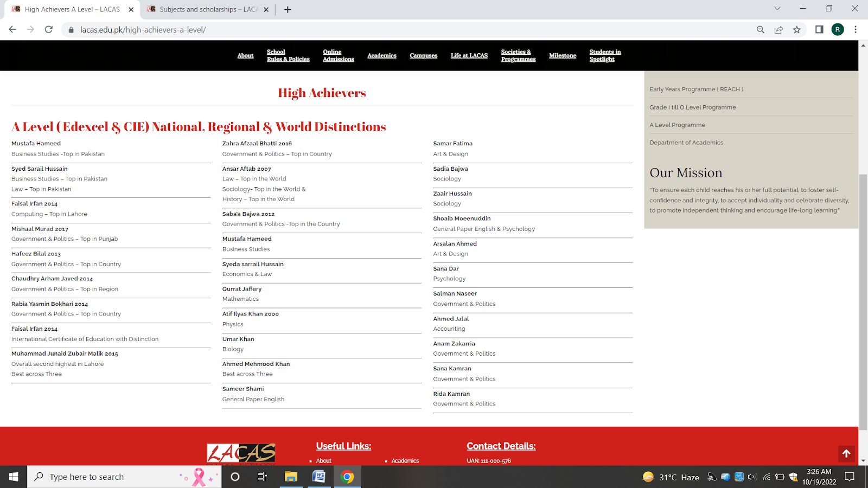Viewport: 868px width, 488px height.
Task: Open Cortana from the taskbar
Action: (x=235, y=477)
